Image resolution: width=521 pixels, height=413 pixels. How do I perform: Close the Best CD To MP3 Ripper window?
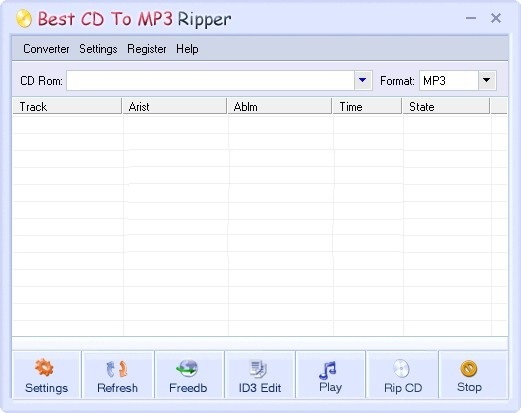pos(496,18)
